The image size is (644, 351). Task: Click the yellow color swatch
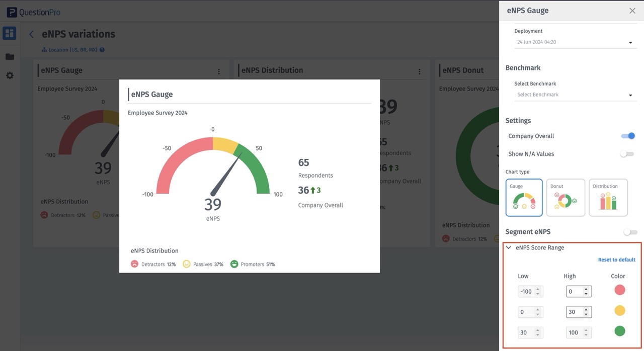pos(620,311)
